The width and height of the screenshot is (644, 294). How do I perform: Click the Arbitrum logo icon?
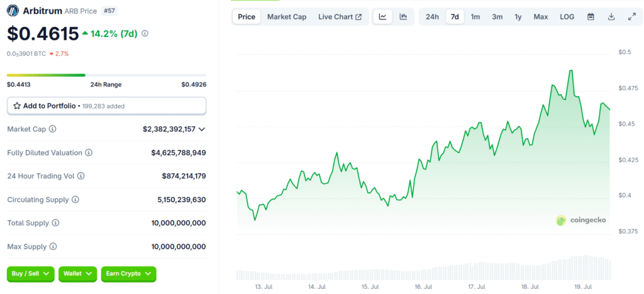click(13, 10)
